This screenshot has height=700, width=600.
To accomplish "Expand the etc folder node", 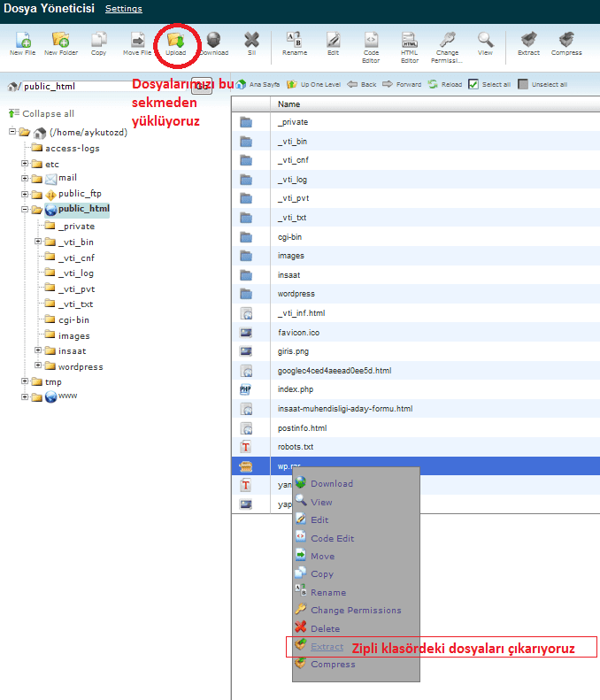I will 25,164.
